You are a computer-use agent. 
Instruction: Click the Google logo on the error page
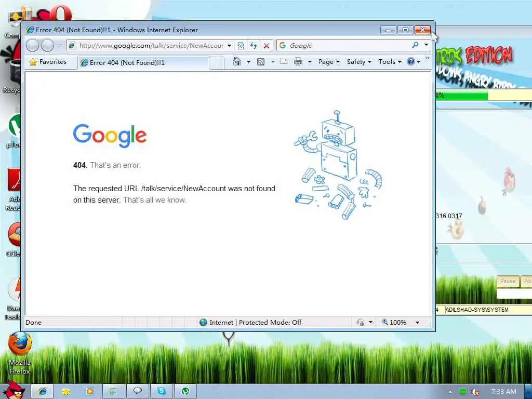click(110, 136)
